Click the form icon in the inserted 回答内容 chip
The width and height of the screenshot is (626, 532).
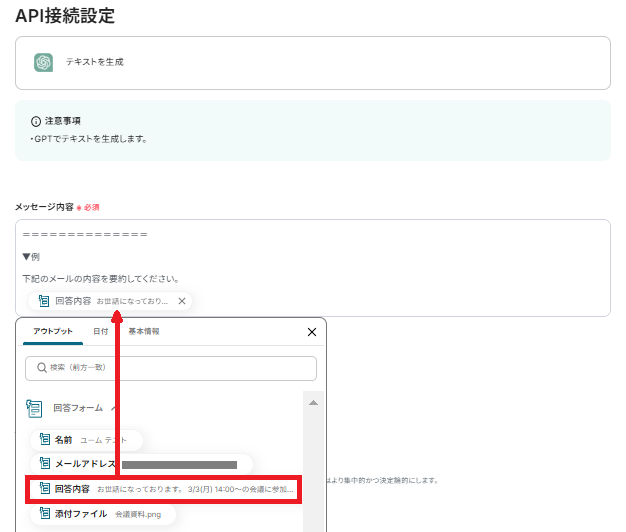44,301
